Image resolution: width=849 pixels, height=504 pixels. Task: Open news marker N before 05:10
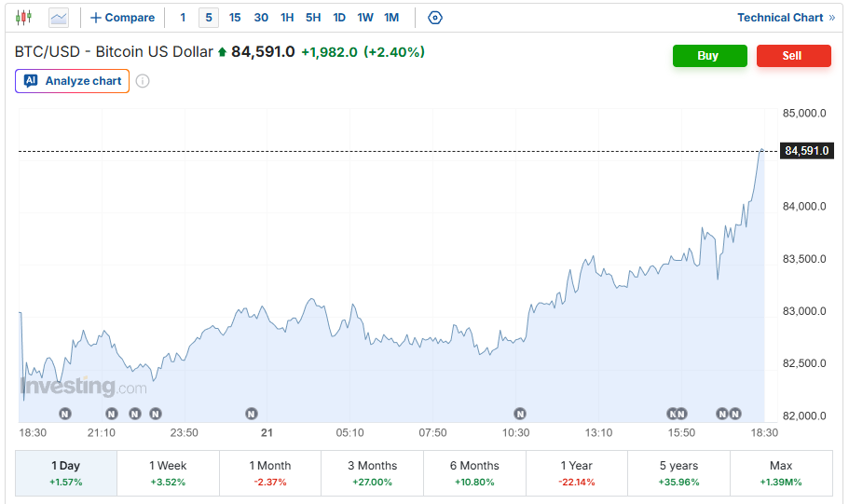point(252,415)
